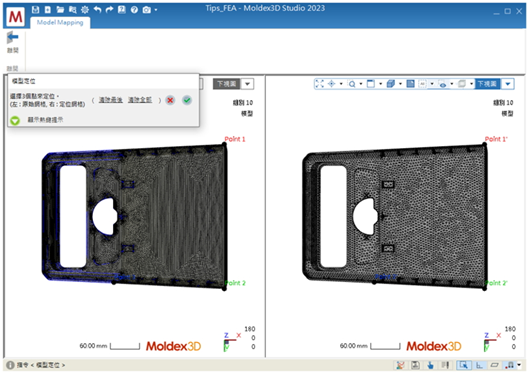This screenshot has height=374, width=529.
Task: Click the magnifier zoom icon in right viewport toolbar
Action: (352, 84)
